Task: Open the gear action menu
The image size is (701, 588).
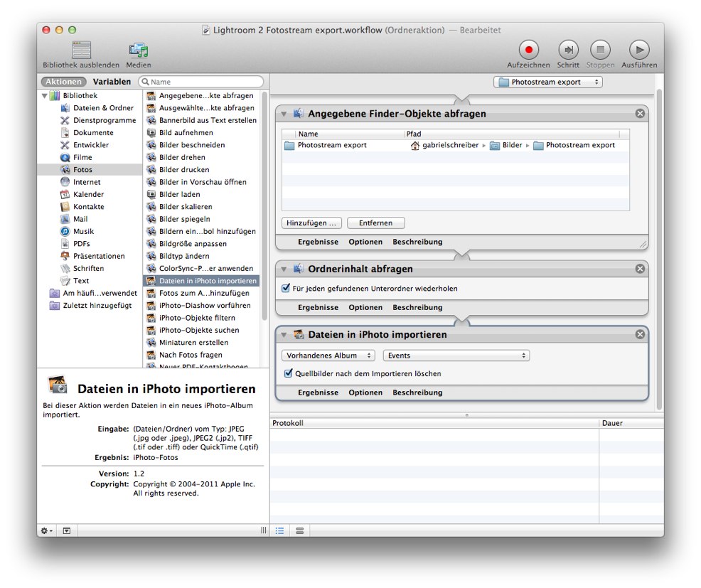Action: tap(46, 531)
